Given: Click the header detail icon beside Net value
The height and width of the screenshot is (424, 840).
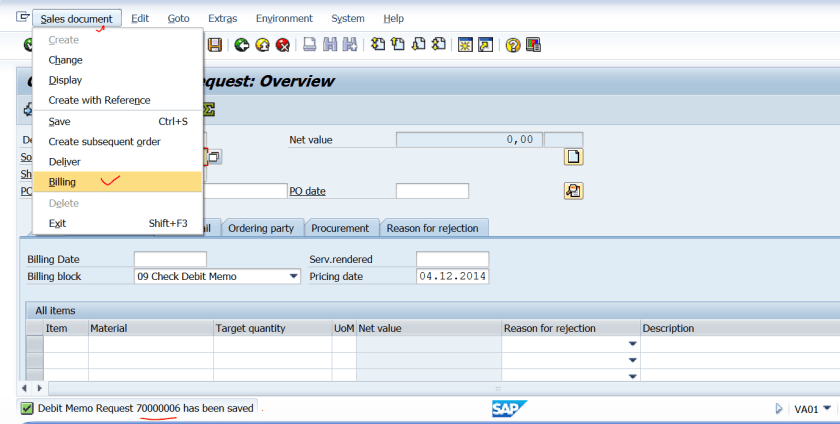Looking at the screenshot, I should (x=574, y=157).
